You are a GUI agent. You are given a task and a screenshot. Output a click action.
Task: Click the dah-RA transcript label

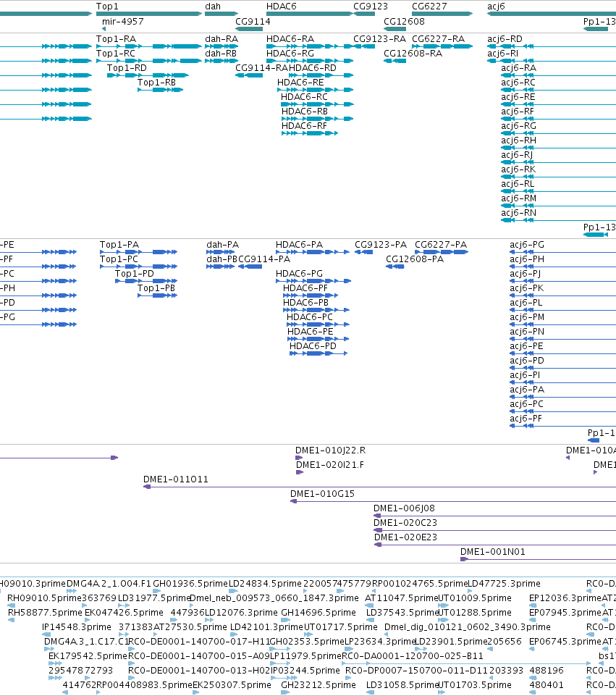coord(221,39)
